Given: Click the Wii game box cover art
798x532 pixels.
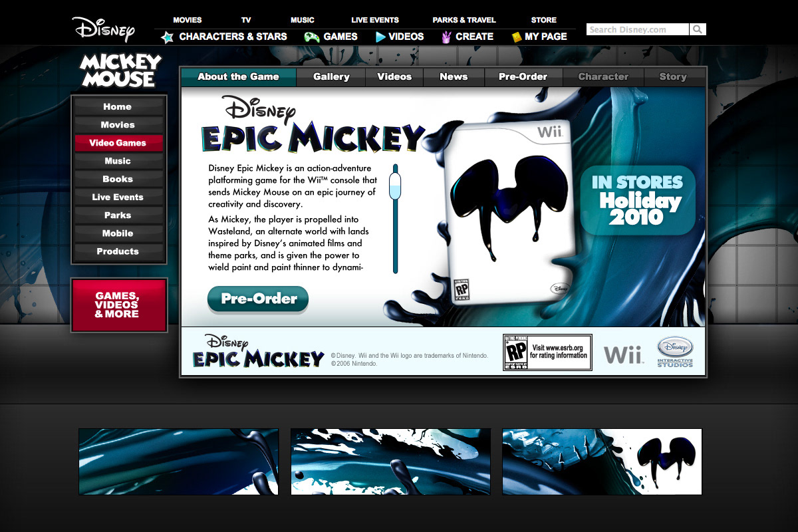Looking at the screenshot, I should click(x=509, y=211).
